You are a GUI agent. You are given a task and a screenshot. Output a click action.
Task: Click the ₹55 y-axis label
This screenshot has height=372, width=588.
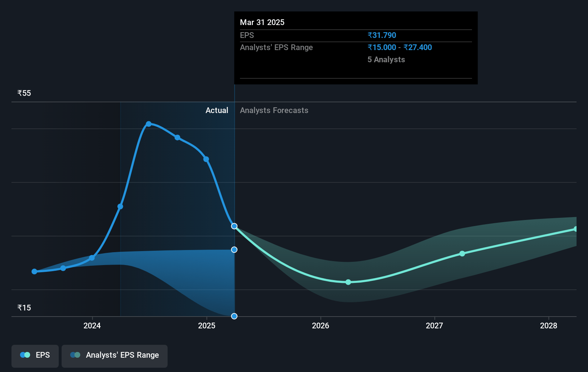(x=24, y=93)
